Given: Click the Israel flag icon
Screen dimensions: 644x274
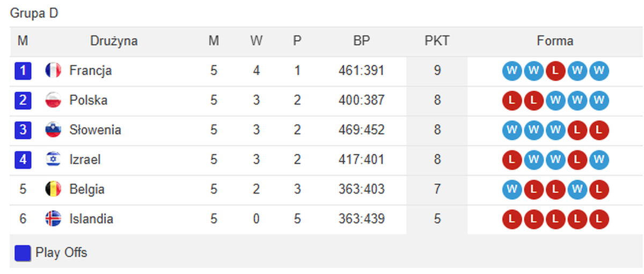Looking at the screenshot, I should click(53, 159).
